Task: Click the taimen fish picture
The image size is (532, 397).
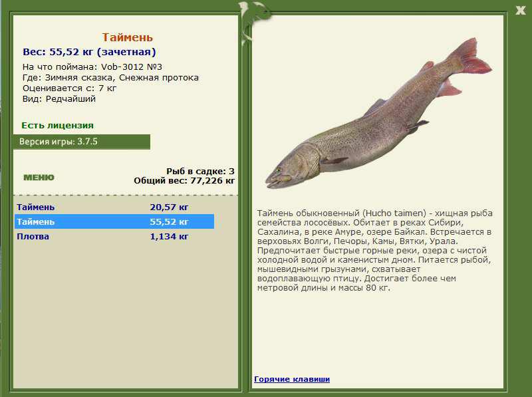Action: [x=378, y=114]
